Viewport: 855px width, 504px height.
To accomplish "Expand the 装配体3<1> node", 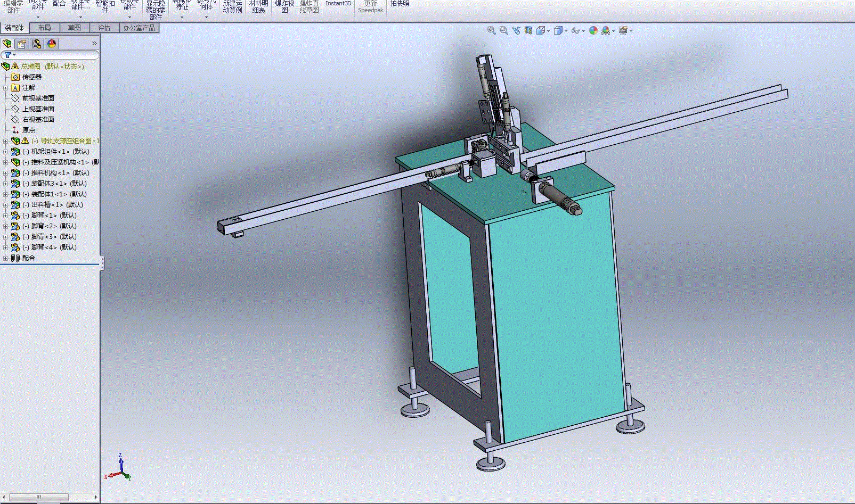I will (x=5, y=184).
